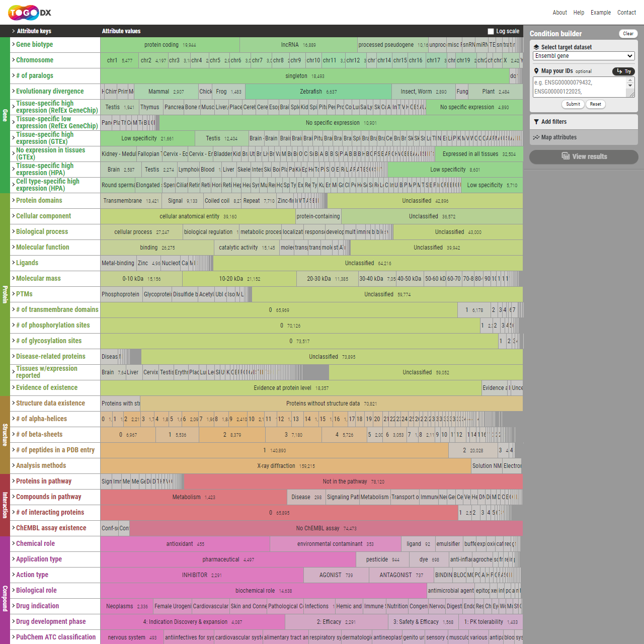This screenshot has width=644, height=644.
Task: Click the funnel icon in Add filters
Action: click(536, 122)
